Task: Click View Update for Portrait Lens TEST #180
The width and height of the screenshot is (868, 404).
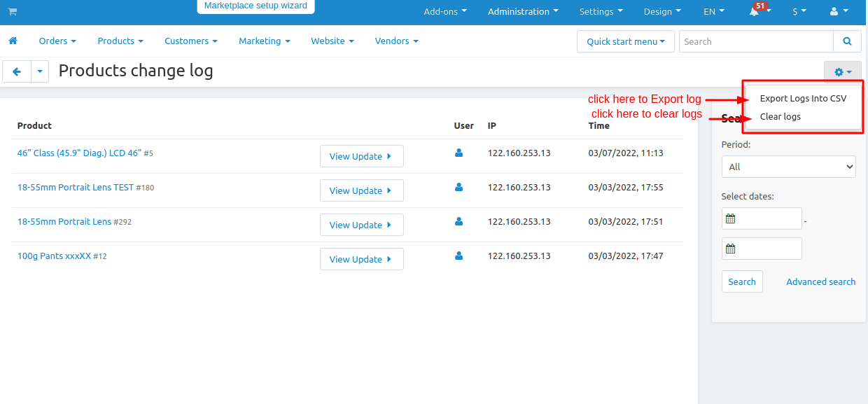Action: (362, 190)
